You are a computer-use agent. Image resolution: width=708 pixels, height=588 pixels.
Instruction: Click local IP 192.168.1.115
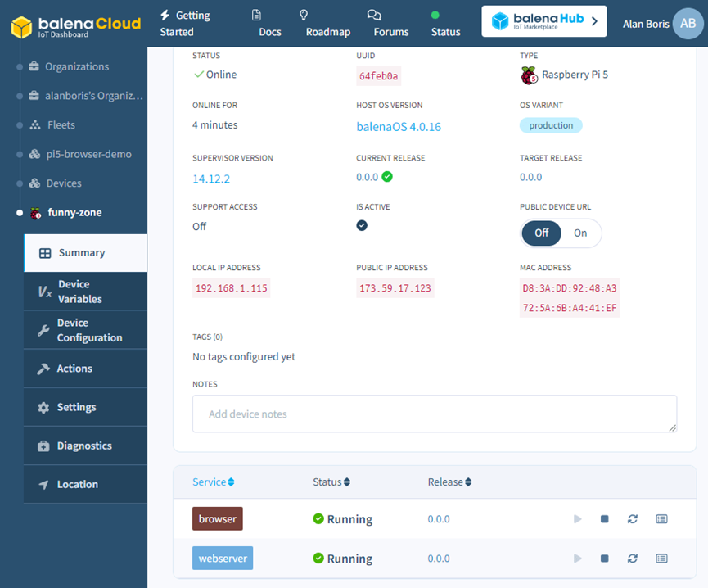point(231,288)
